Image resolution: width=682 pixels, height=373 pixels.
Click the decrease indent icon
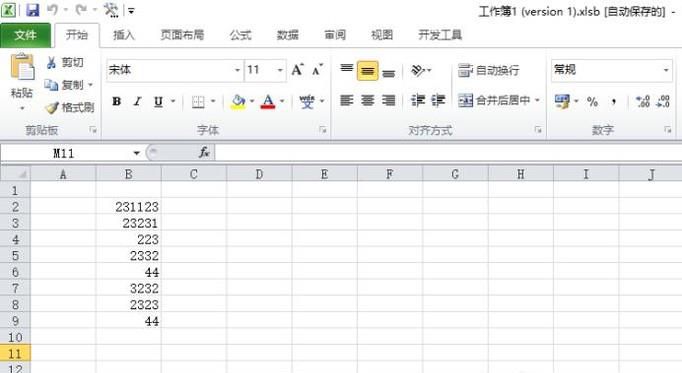[418, 101]
